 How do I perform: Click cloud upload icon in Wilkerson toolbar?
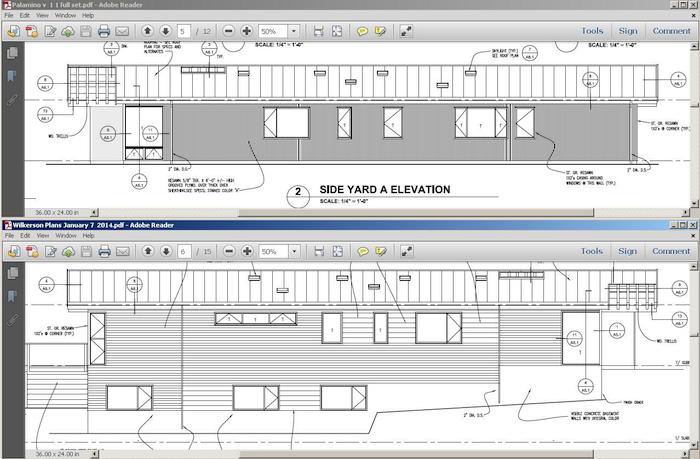tap(68, 251)
